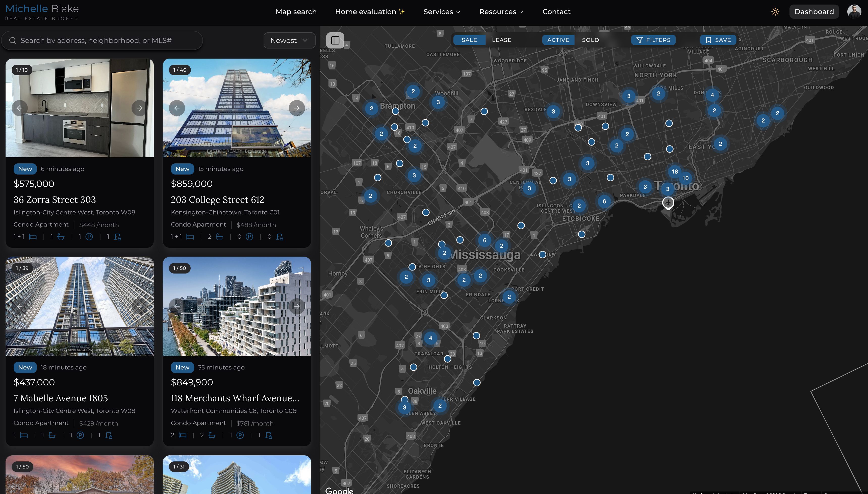Switch listings to LEASE
This screenshot has height=494, width=868.
tap(501, 40)
